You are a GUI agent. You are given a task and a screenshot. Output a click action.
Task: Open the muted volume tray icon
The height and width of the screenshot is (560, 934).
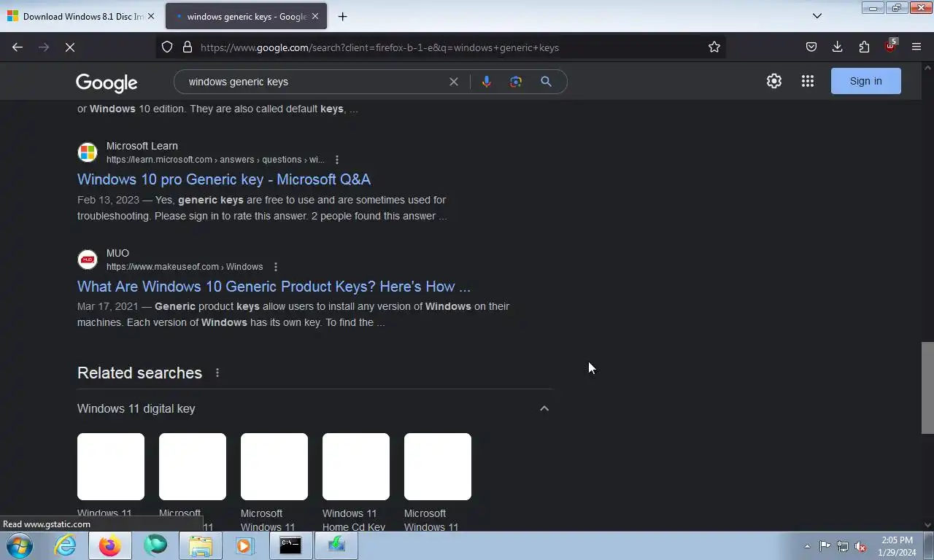tap(860, 546)
